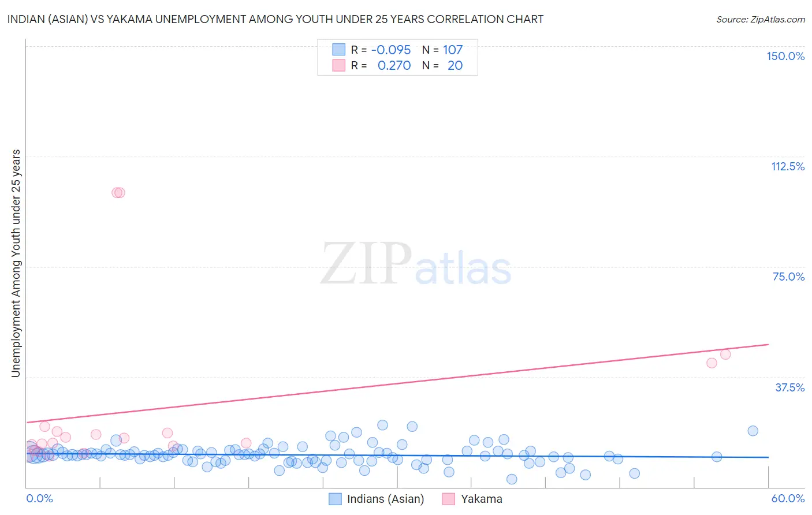Viewport: 812px width, 515px height.
Task: Click the 60.0% x-axis label
Action: tap(788, 498)
